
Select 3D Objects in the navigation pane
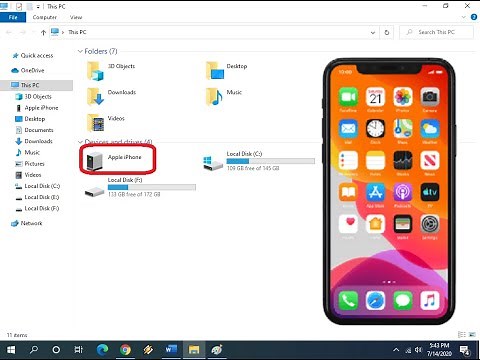pos(33,96)
